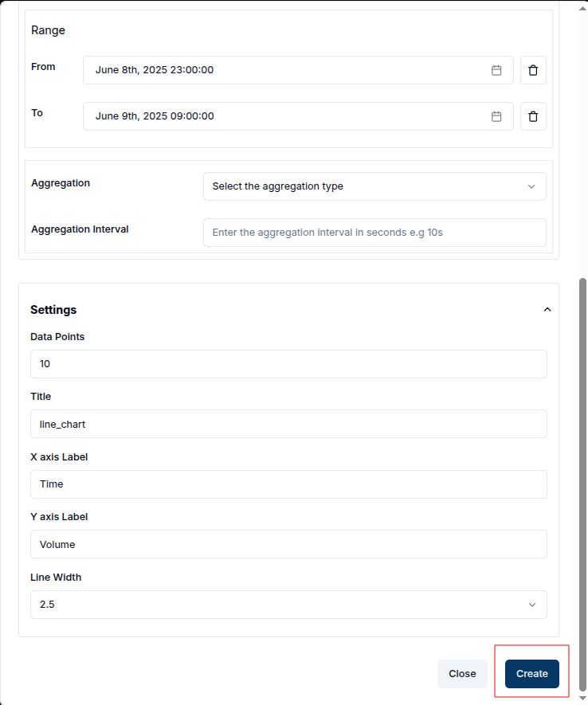Screen dimensions: 588x705
Task: Open the Aggregation type dropdown
Action: [374, 186]
